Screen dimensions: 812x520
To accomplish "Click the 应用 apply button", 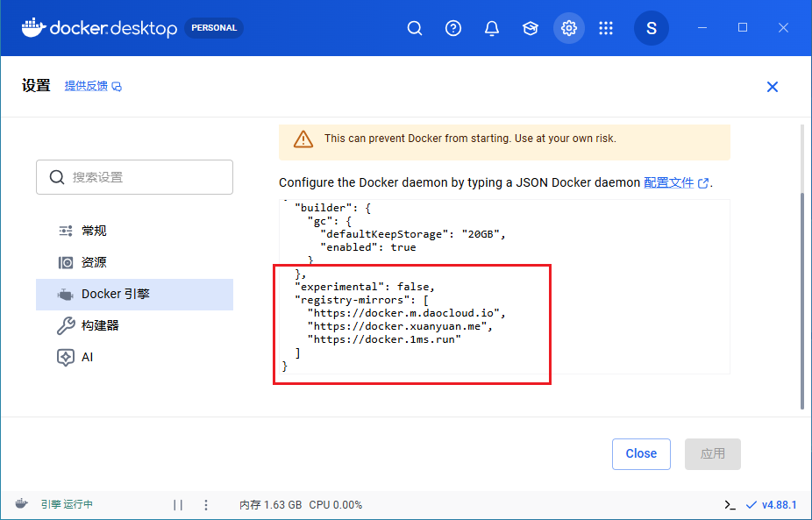I will pos(713,453).
